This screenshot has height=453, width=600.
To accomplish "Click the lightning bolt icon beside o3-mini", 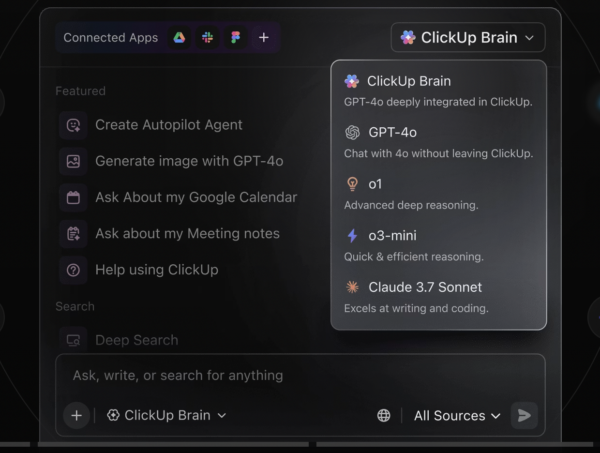I will coord(352,236).
